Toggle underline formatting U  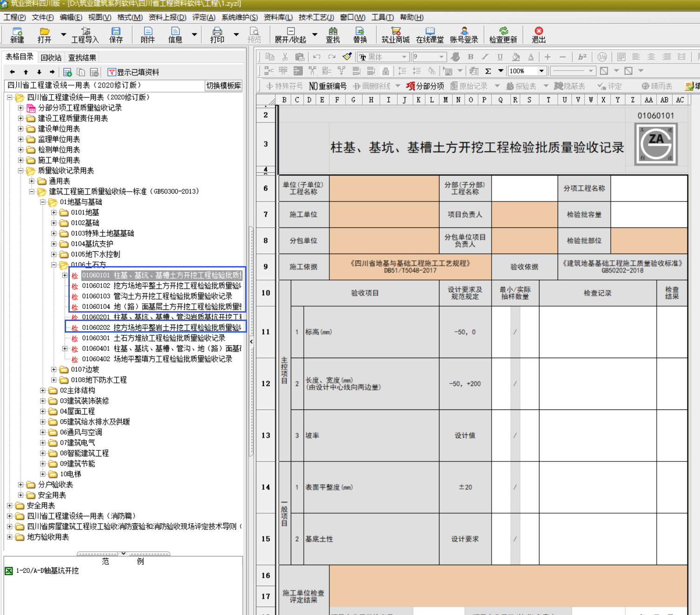(500, 57)
